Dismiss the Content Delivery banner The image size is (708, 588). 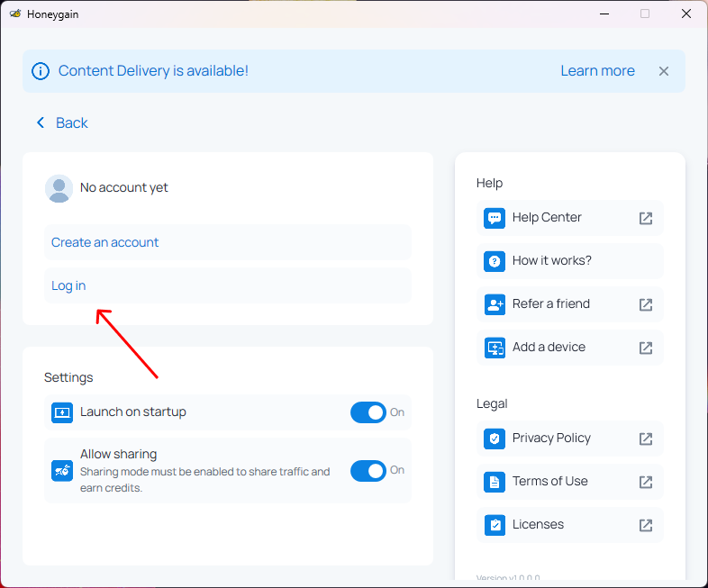pos(663,71)
